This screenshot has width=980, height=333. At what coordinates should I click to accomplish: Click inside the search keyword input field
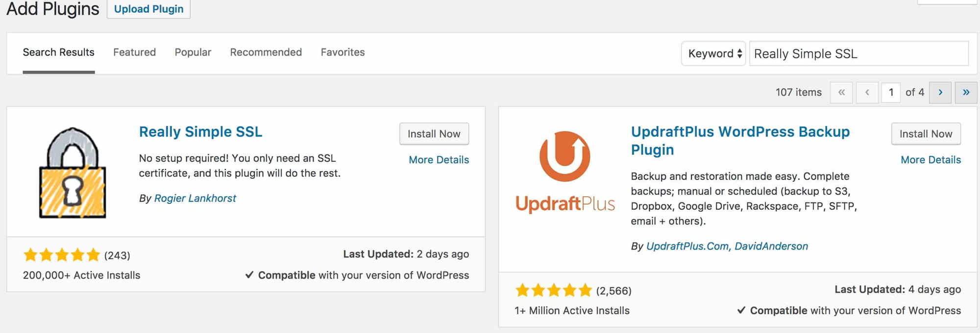pyautogui.click(x=857, y=53)
